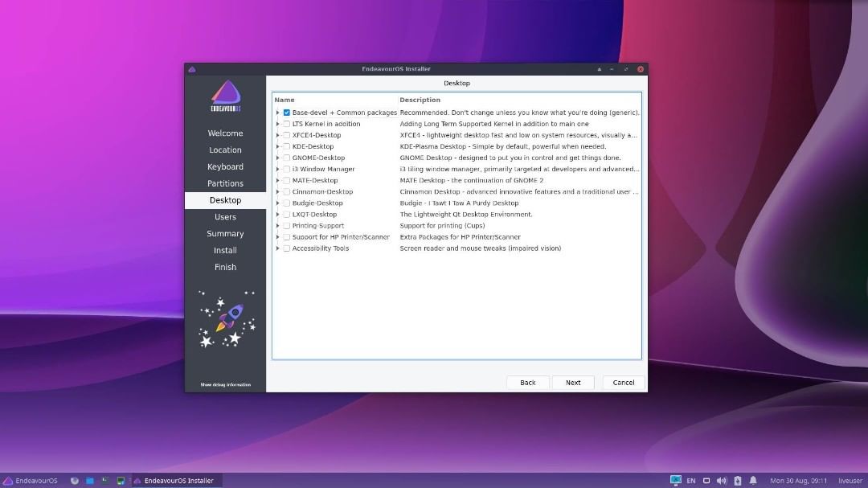Open the file manager taskbar icon
The height and width of the screenshot is (488, 868).
coord(90,481)
